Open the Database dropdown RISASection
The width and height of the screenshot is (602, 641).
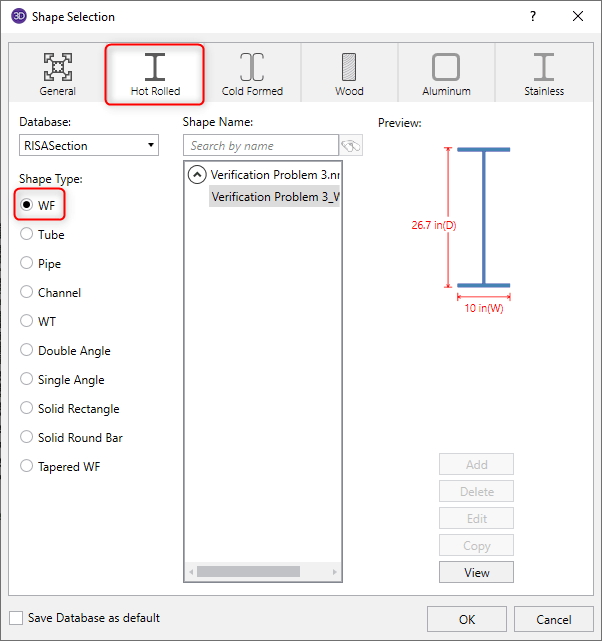[x=89, y=146]
